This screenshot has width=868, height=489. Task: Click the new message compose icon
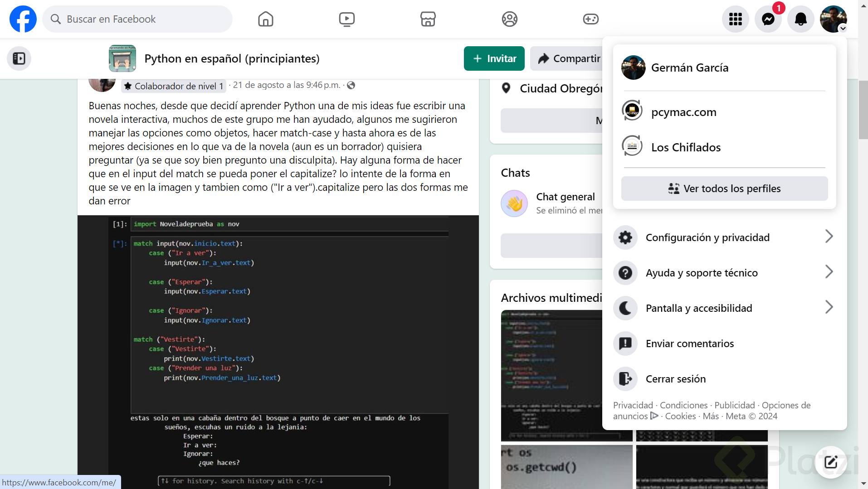(831, 462)
